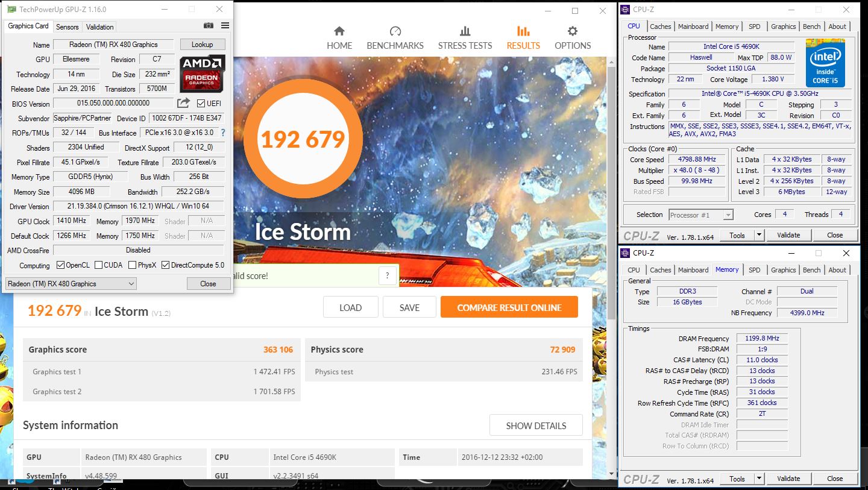868x490 pixels.
Task: Click the SAVE result button
Action: (409, 307)
